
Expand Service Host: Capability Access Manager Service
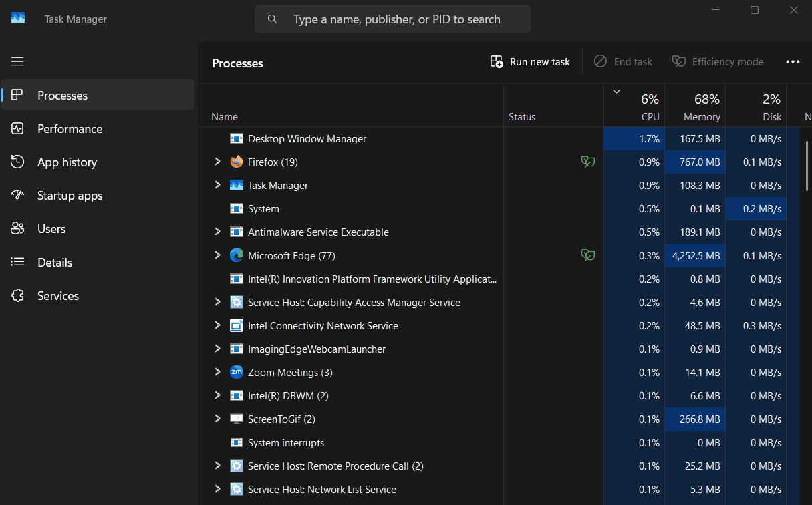click(x=217, y=302)
